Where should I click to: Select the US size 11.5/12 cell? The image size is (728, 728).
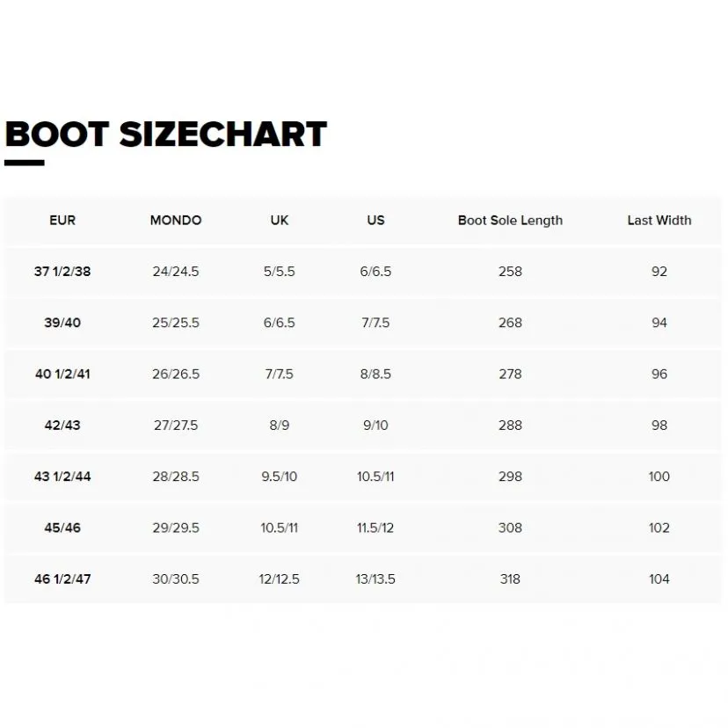point(376,528)
